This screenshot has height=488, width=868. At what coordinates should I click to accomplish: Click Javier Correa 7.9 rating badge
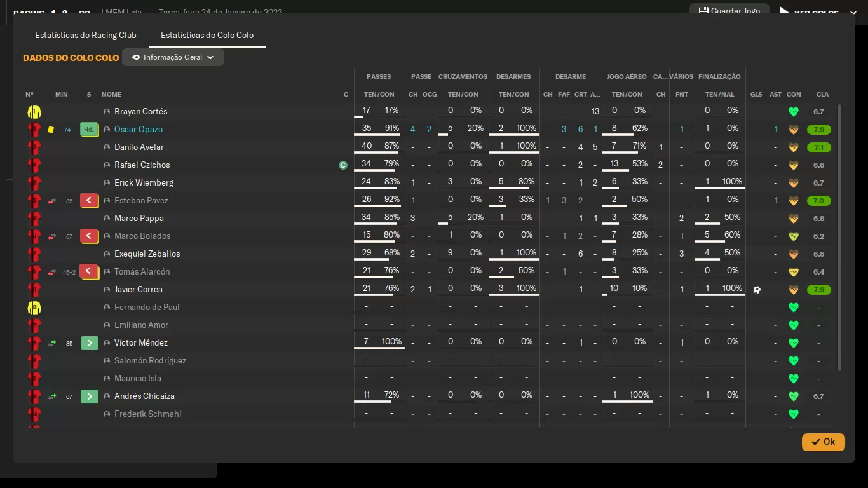click(818, 290)
